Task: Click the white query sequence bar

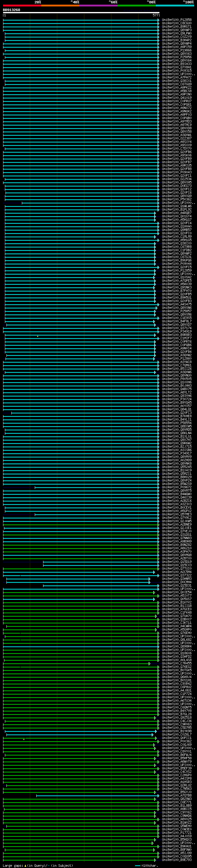Action: tap(81, 12)
